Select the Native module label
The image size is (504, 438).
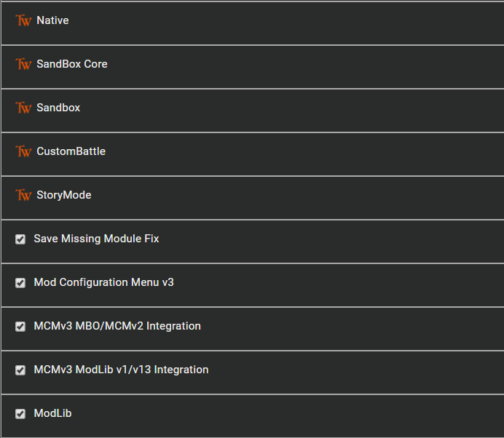coord(52,20)
